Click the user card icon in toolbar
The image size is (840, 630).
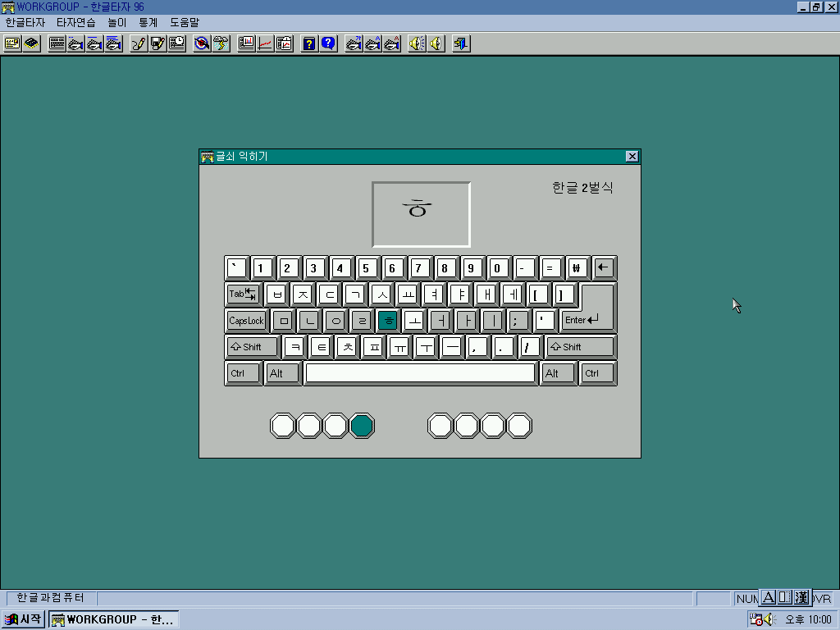tap(12, 43)
